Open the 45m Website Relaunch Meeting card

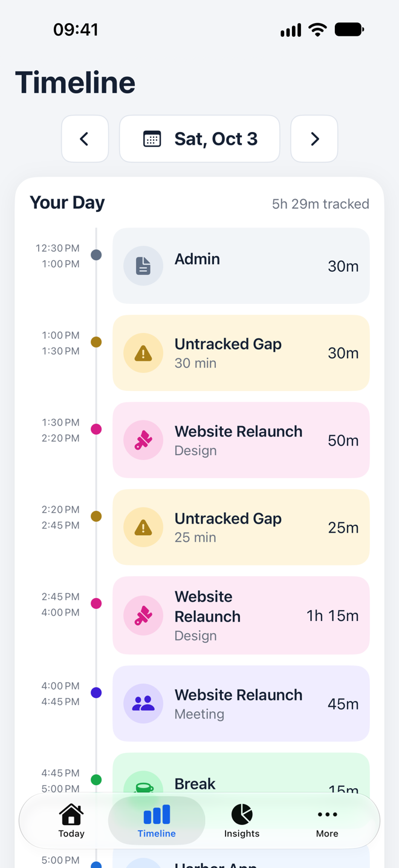point(241,703)
